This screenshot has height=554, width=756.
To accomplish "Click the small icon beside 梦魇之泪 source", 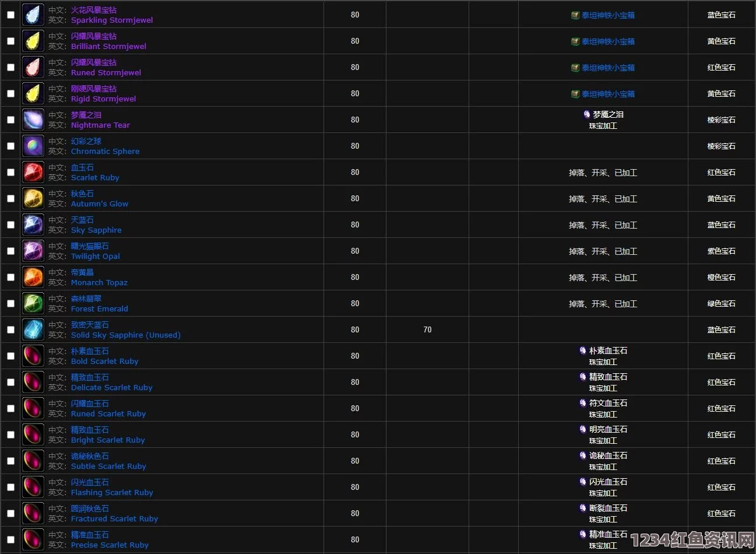I will tap(587, 114).
